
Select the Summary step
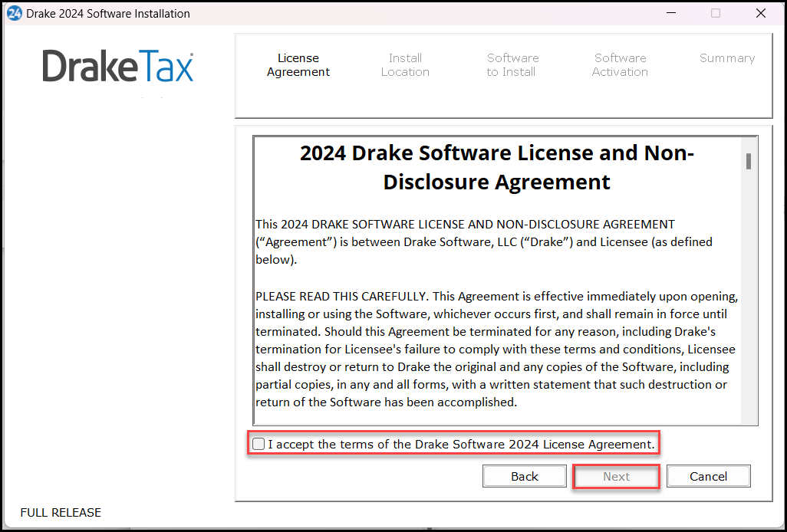pyautogui.click(x=727, y=58)
